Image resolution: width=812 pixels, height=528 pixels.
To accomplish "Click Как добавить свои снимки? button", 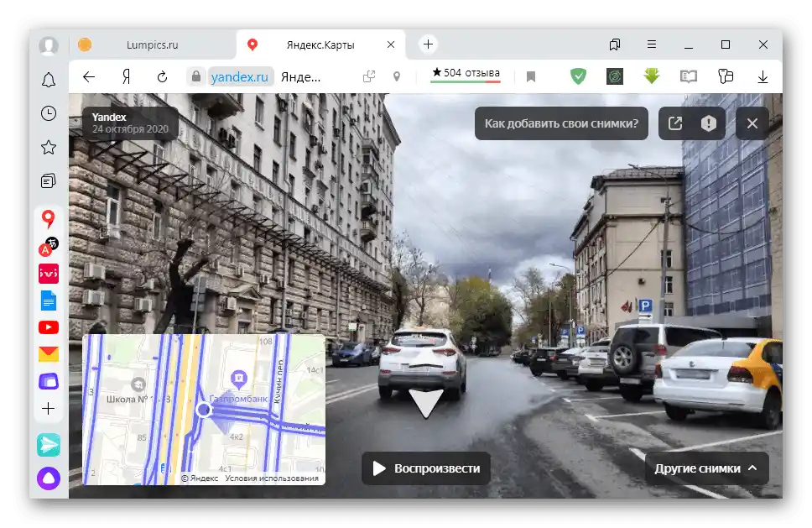I will (561, 123).
